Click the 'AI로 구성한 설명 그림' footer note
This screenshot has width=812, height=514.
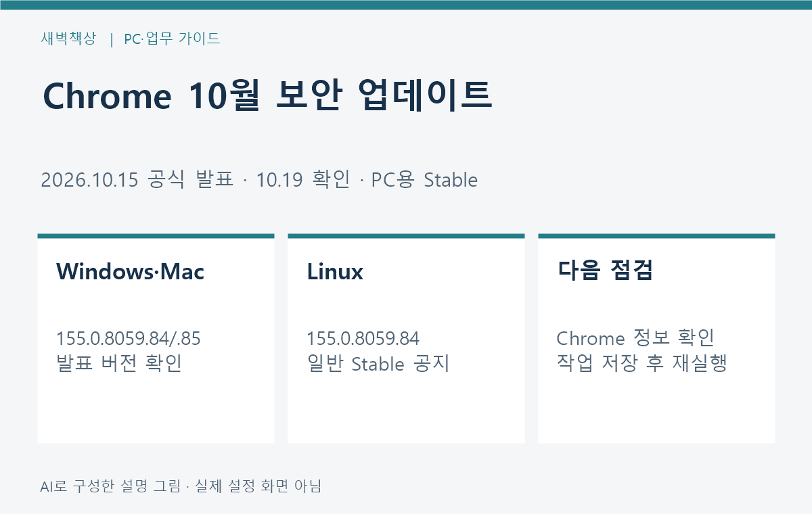[111, 486]
